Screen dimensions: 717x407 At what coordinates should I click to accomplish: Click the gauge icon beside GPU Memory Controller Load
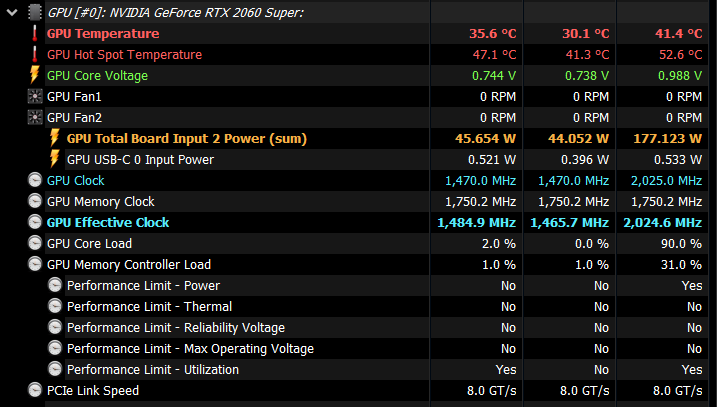click(35, 264)
